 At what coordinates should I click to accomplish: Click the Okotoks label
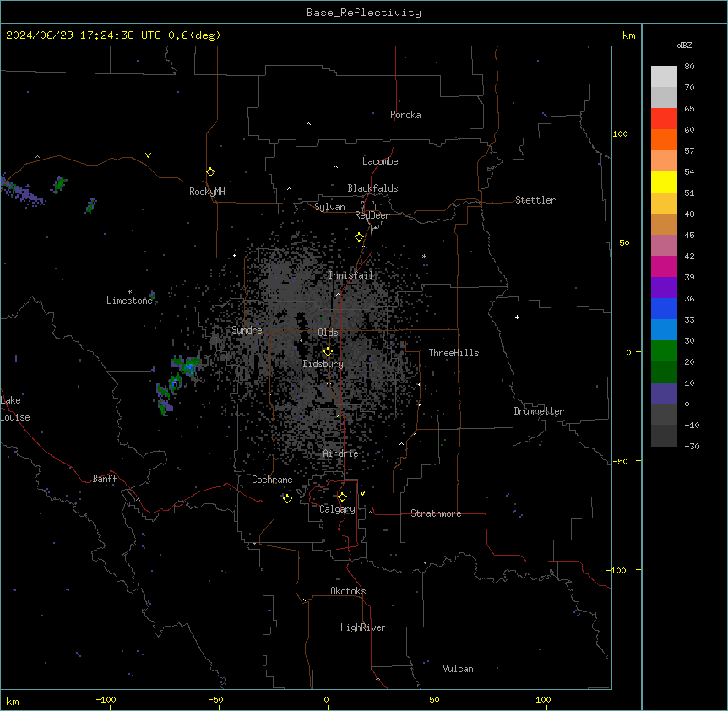pyautogui.click(x=348, y=591)
